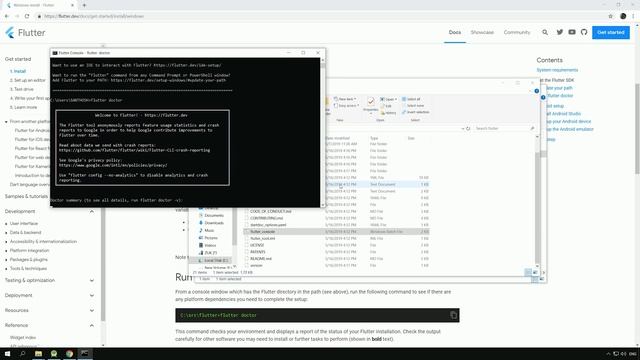640x360 pixels.
Task: Tick checkbox beside CONTRIBUTING.md file
Action: pyautogui.click(x=246, y=218)
